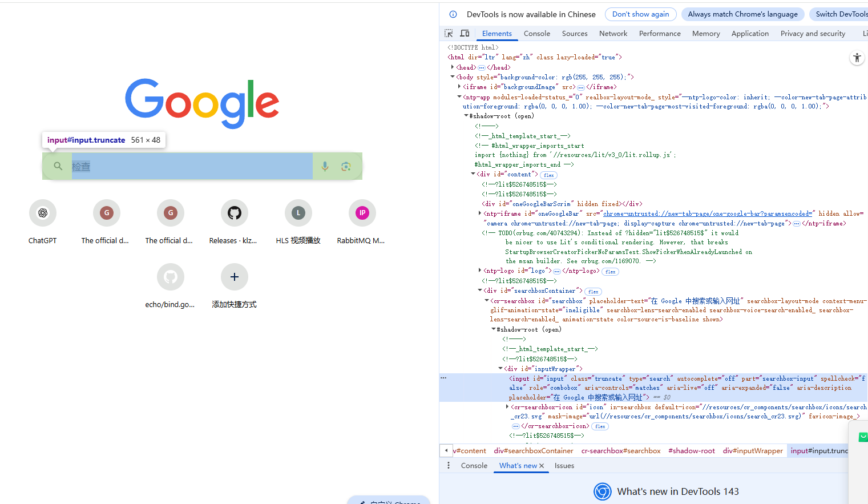The height and width of the screenshot is (504, 868).
Task: Click Always match Chrome's language button
Action: 743,14
